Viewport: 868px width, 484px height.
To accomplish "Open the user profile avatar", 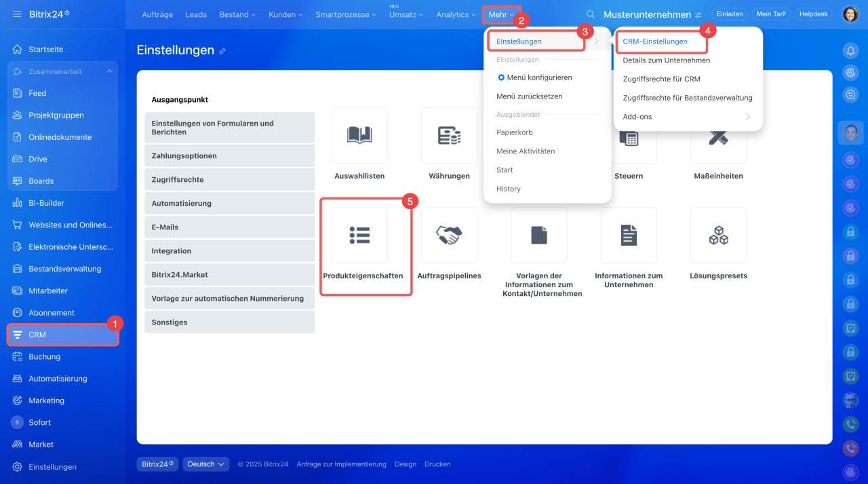I will 850,14.
